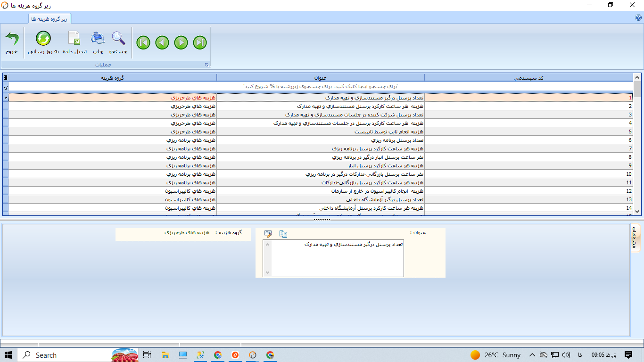Click grid scrollbar up arrow

pyautogui.click(x=637, y=77)
